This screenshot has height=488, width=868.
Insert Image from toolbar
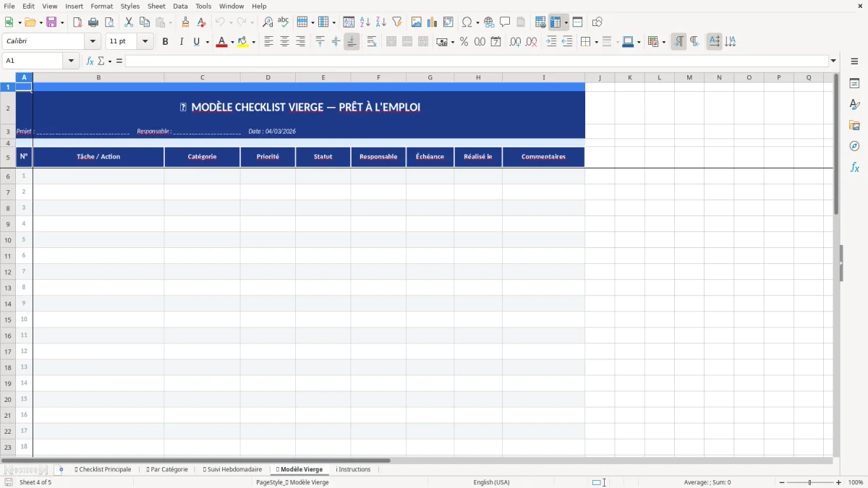(417, 22)
